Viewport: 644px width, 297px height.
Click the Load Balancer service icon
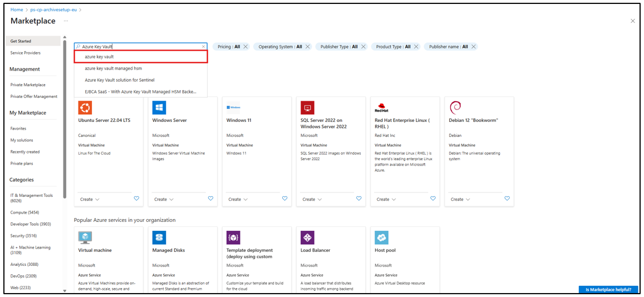307,237
